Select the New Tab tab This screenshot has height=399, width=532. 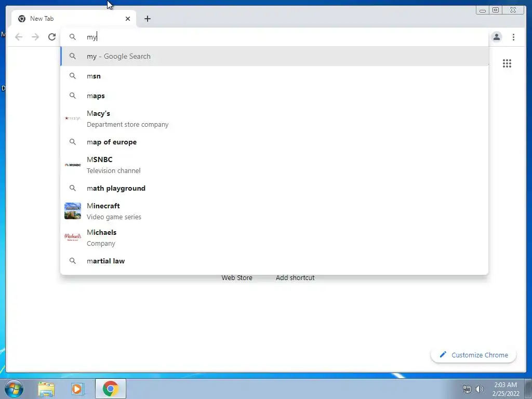click(74, 19)
